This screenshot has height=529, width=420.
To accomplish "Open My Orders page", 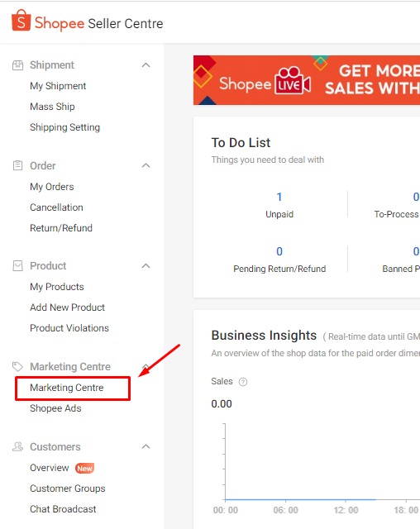I will click(x=51, y=187).
